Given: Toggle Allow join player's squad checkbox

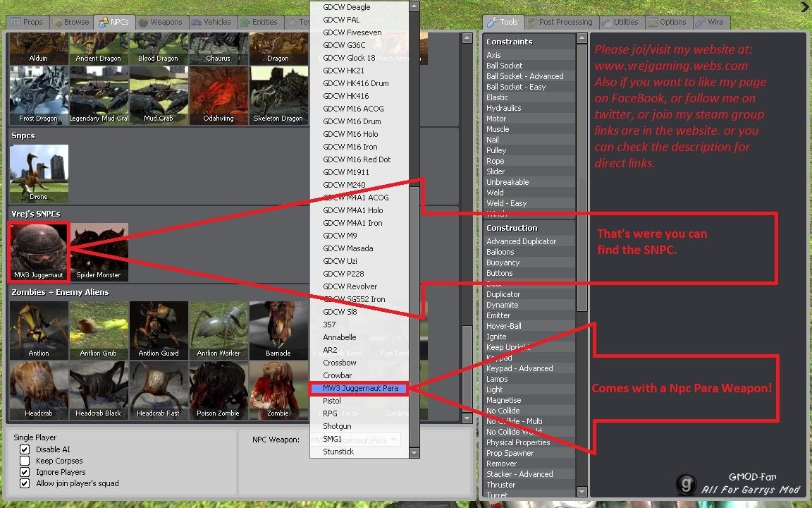Looking at the screenshot, I should point(25,483).
